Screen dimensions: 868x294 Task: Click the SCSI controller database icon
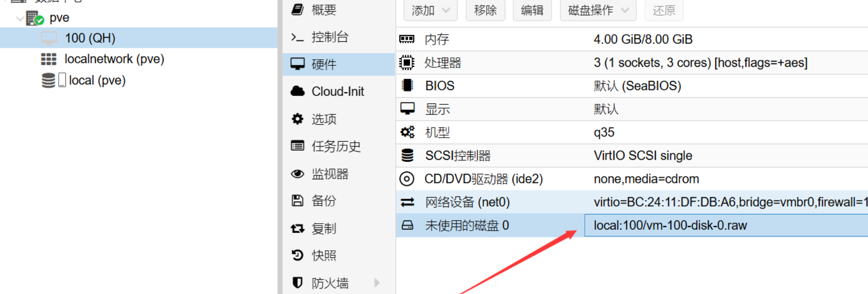(407, 155)
